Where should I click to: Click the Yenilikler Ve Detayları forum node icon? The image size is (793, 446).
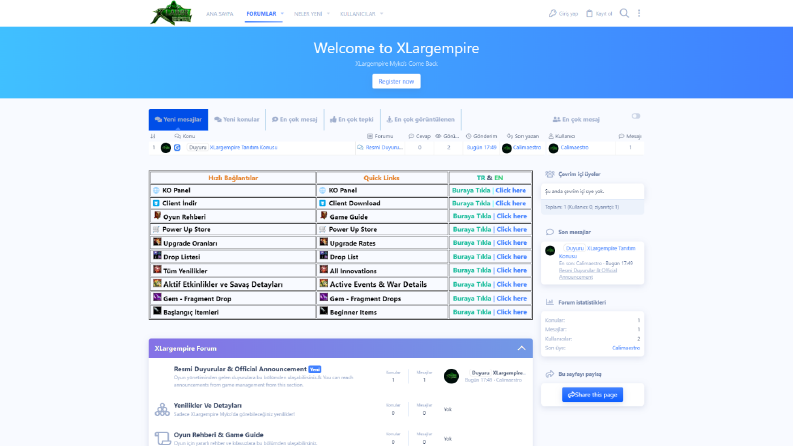click(x=162, y=410)
